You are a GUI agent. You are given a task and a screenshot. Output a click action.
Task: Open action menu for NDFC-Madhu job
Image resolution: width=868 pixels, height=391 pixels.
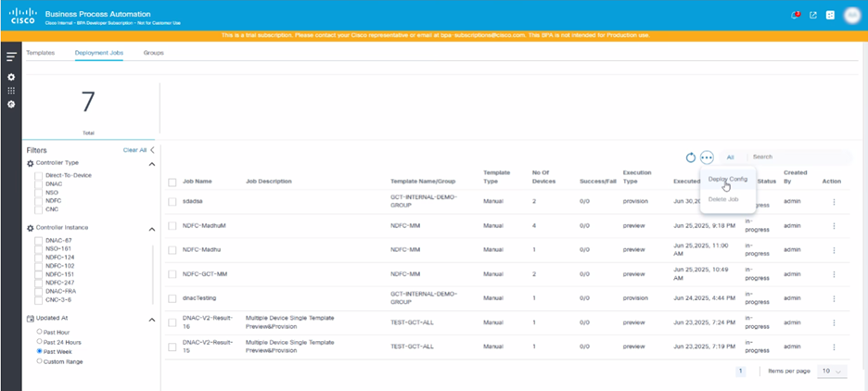(834, 250)
